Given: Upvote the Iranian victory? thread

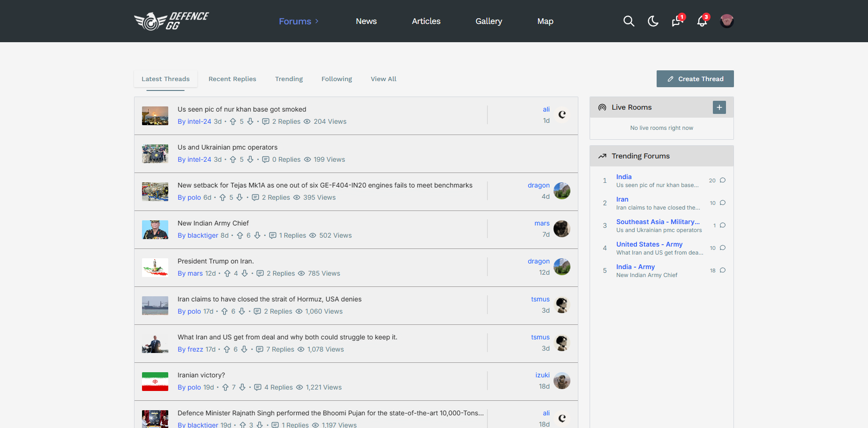Looking at the screenshot, I should tap(225, 387).
